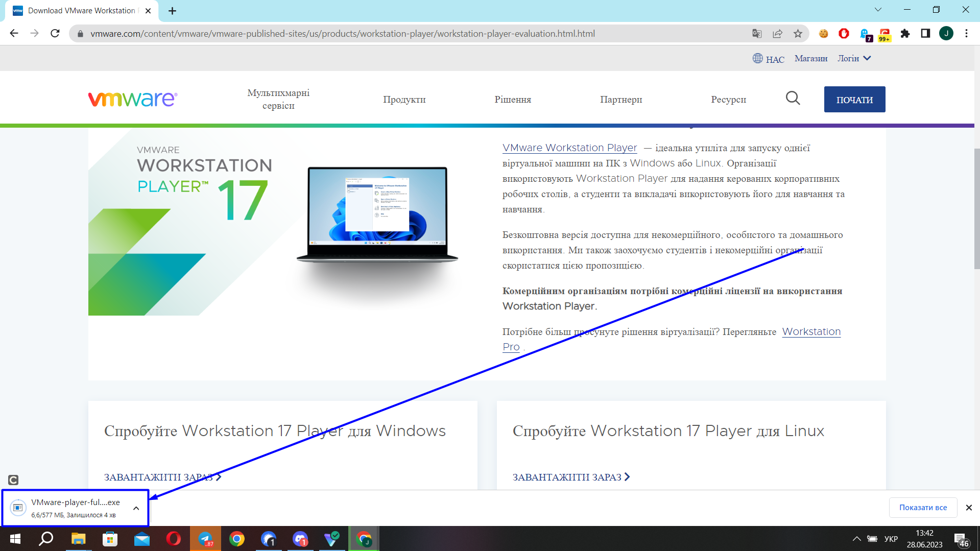Open Opera browser from taskbar
980x551 pixels.
(x=173, y=539)
